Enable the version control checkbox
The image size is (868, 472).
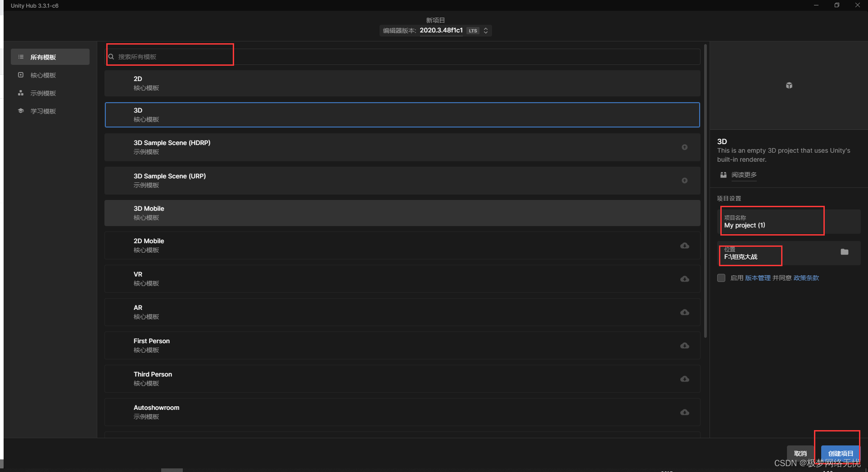coord(721,278)
